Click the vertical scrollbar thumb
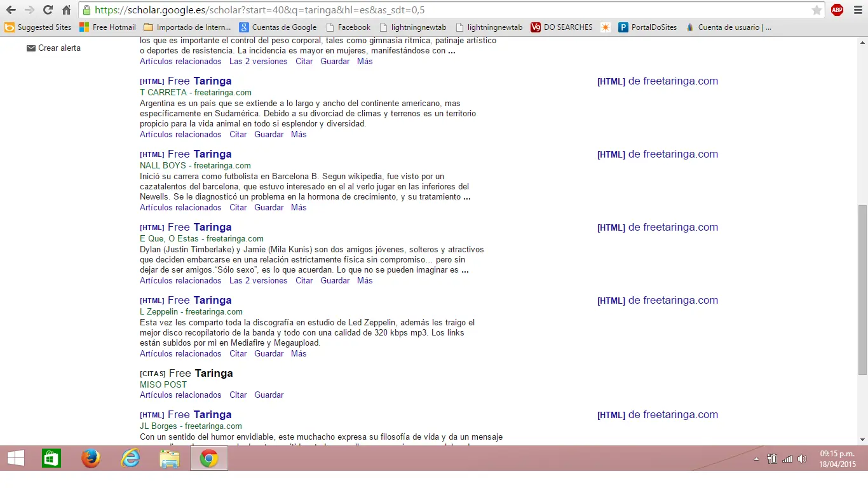Screen dimensions: 868x488 tap(862, 290)
